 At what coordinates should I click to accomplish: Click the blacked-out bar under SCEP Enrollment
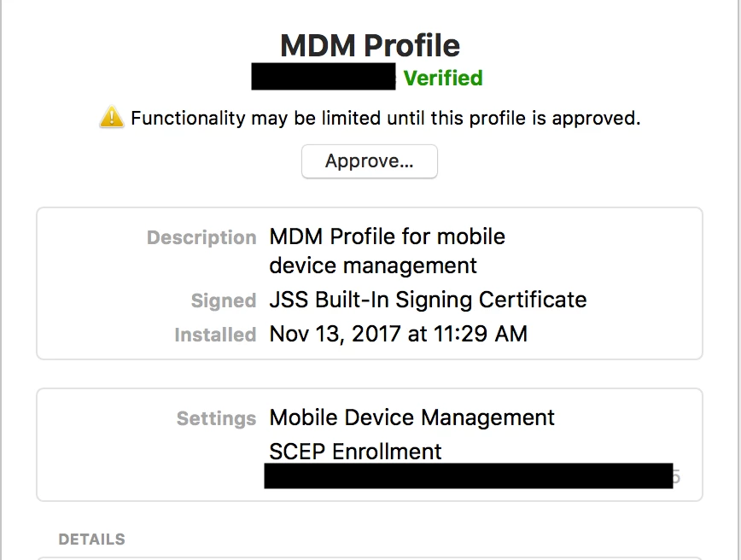[x=469, y=475]
